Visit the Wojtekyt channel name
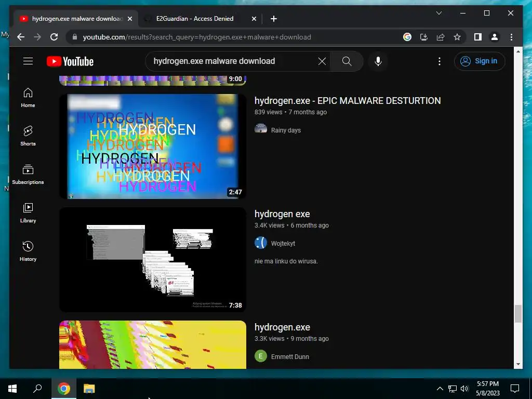The width and height of the screenshot is (532, 399). pyautogui.click(x=283, y=244)
